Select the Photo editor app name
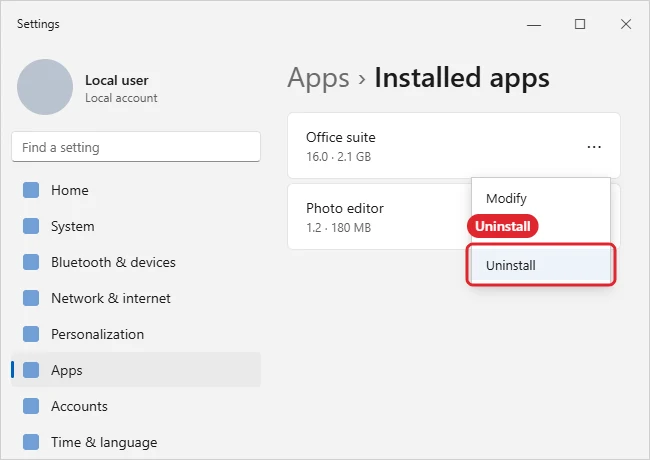This screenshot has width=650, height=460. click(x=345, y=208)
